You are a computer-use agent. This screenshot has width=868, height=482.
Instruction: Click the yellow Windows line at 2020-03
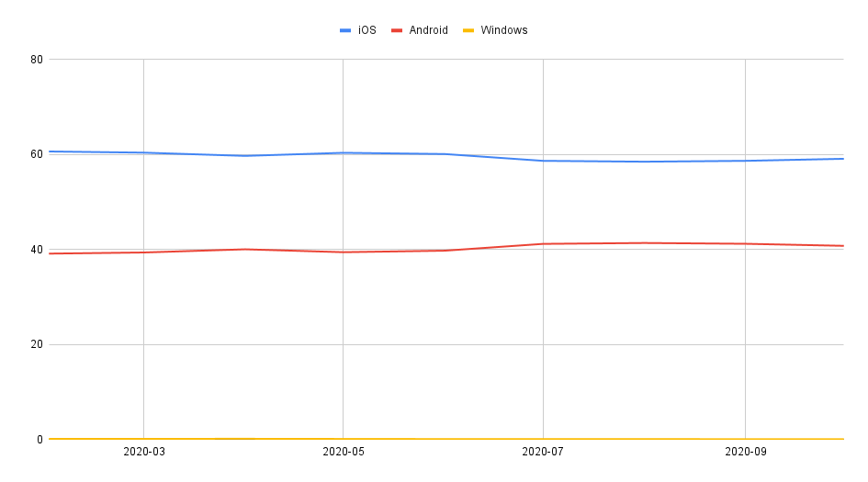click(x=144, y=439)
